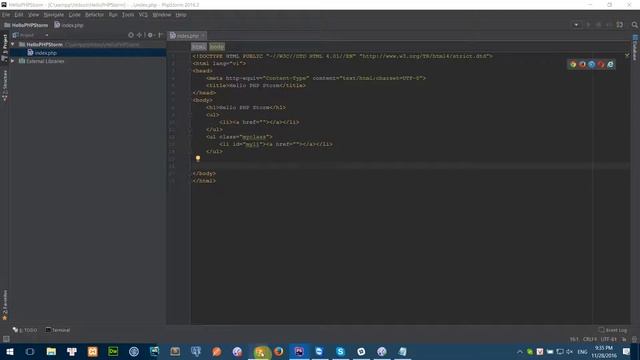Open the Run menu
The height and width of the screenshot is (360, 640).
[113, 15]
